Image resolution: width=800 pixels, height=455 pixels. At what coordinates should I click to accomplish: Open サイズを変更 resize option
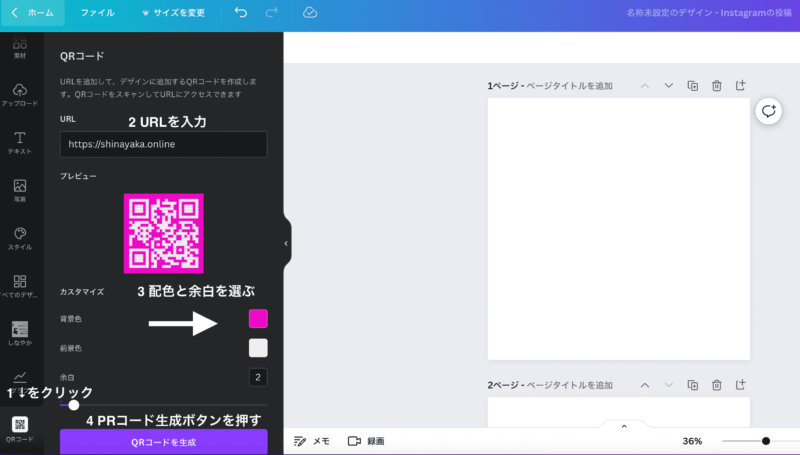click(173, 13)
